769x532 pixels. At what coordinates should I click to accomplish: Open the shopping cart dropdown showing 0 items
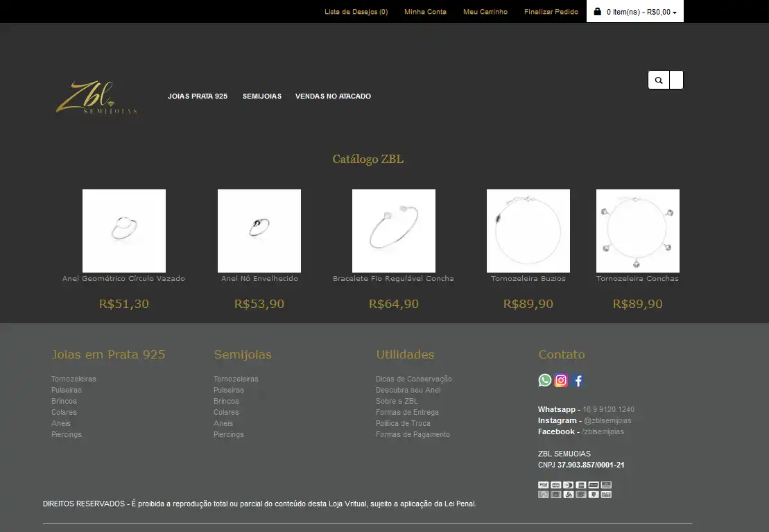(635, 12)
